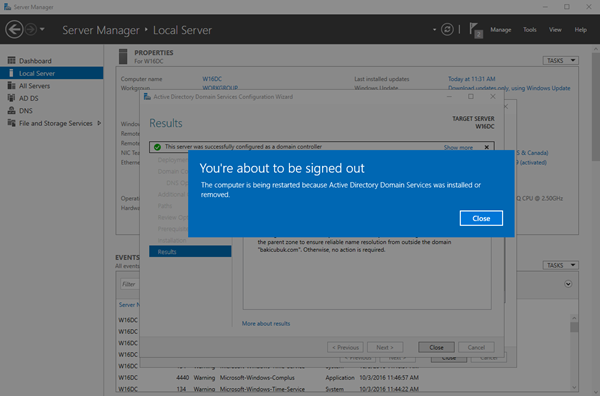
Task: Open the Manage menu
Action: (x=501, y=29)
